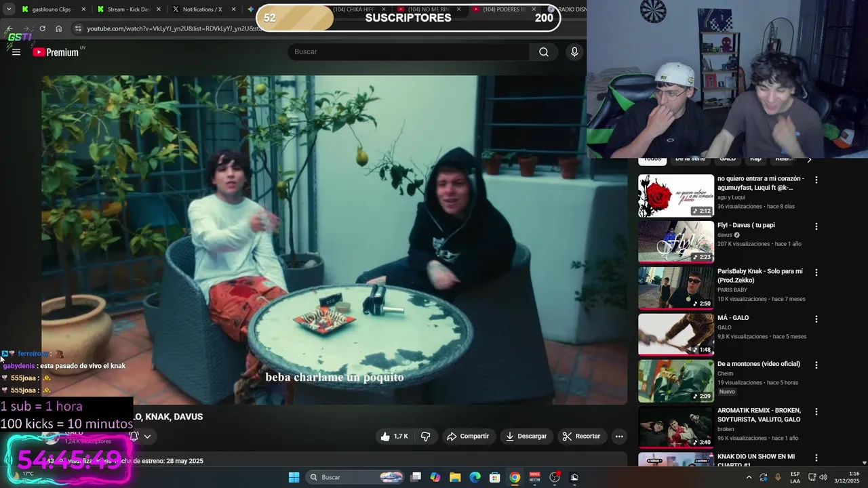
Task: Open more actions three-dot button under video
Action: point(618,436)
